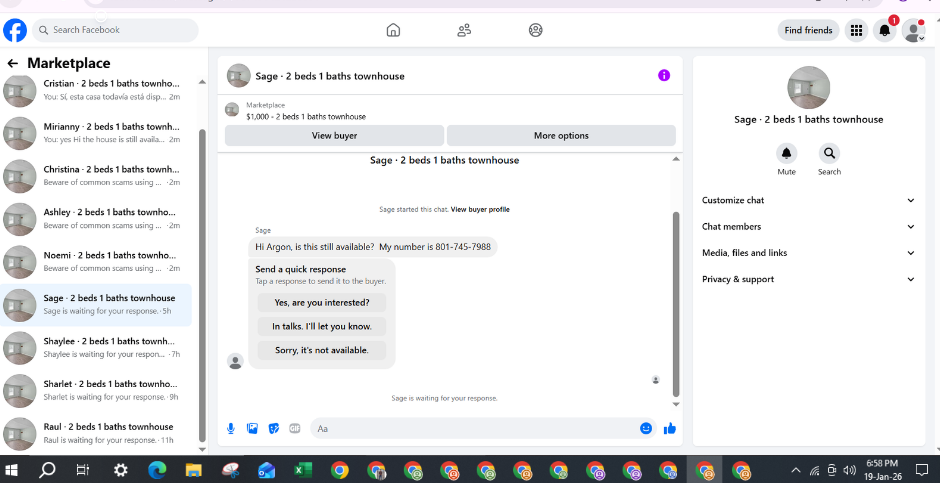The image size is (940, 483).
Task: Open the Ashley townhouse conversation
Action: click(98, 219)
